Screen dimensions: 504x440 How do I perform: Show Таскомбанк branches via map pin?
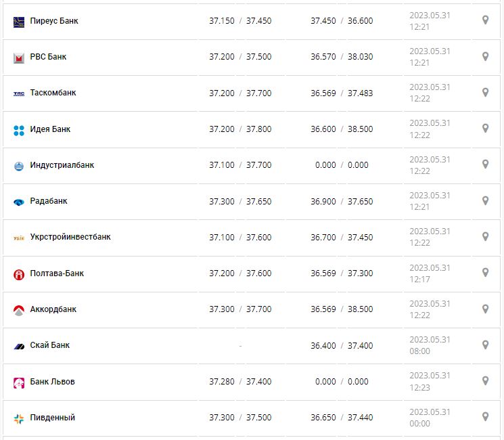click(x=485, y=92)
